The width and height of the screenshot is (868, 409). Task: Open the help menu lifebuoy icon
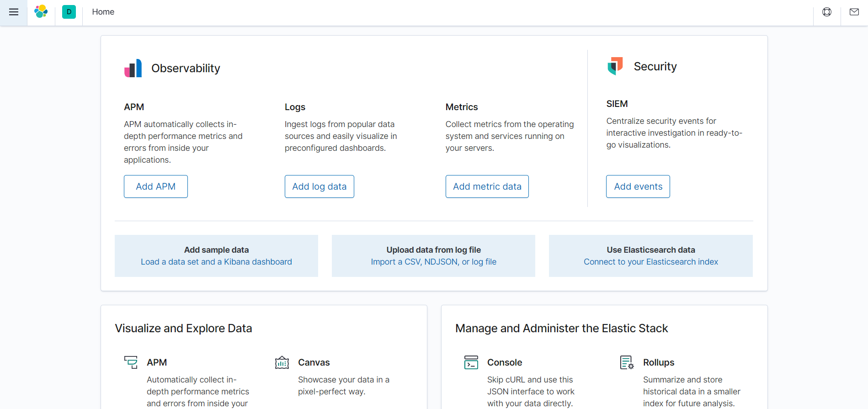(x=827, y=12)
